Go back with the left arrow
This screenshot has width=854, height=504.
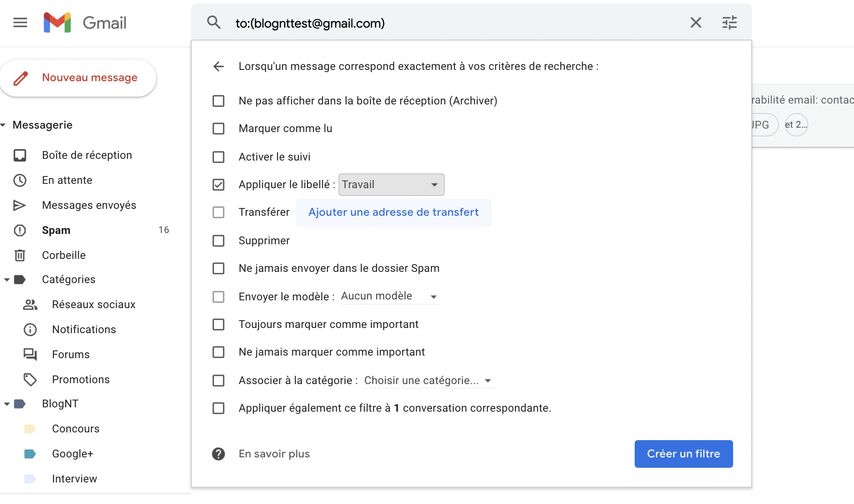click(218, 66)
